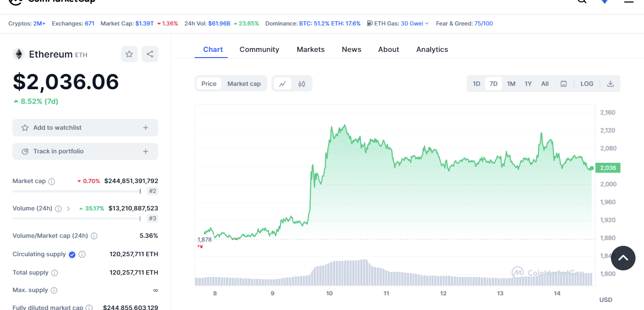Select the Price chart toggle
Viewport: 644px width, 310px height.
tap(209, 84)
